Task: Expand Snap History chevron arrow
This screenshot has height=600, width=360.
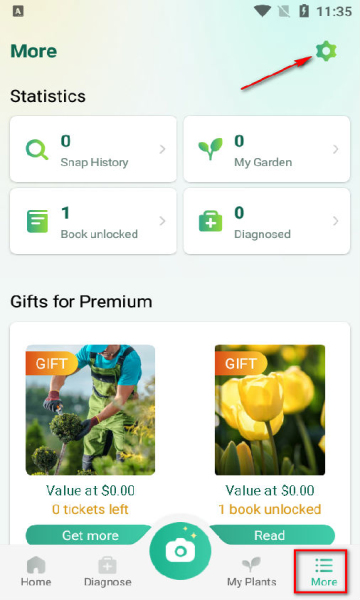Action: coord(163,149)
